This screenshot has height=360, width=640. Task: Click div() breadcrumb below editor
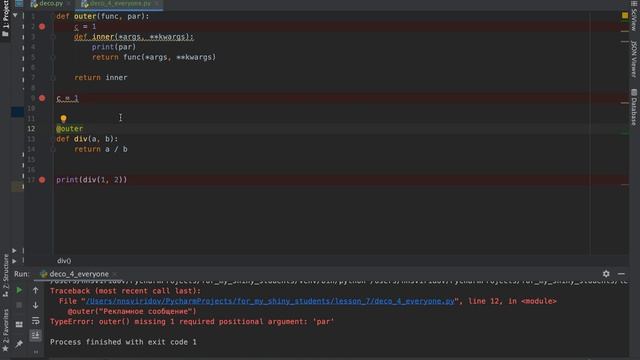click(x=64, y=261)
